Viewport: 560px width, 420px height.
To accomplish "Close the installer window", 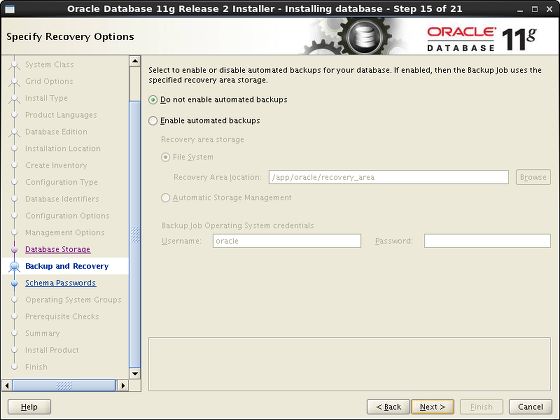I will 549,9.
